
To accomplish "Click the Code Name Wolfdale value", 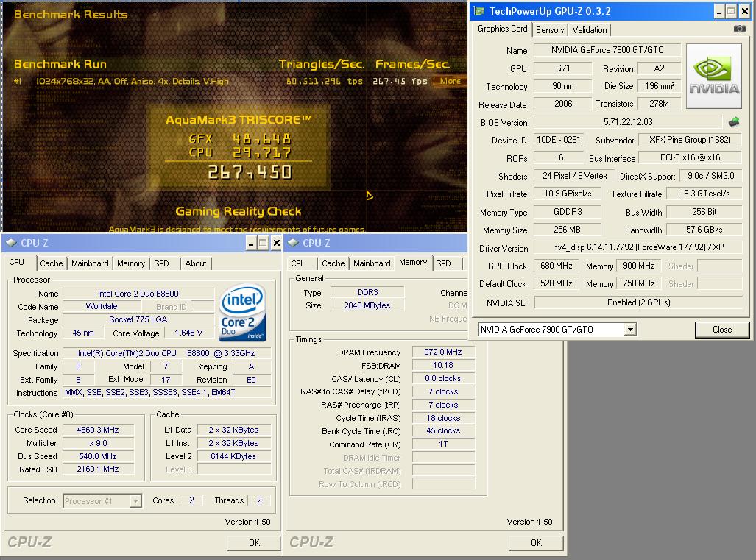I will 102,307.
